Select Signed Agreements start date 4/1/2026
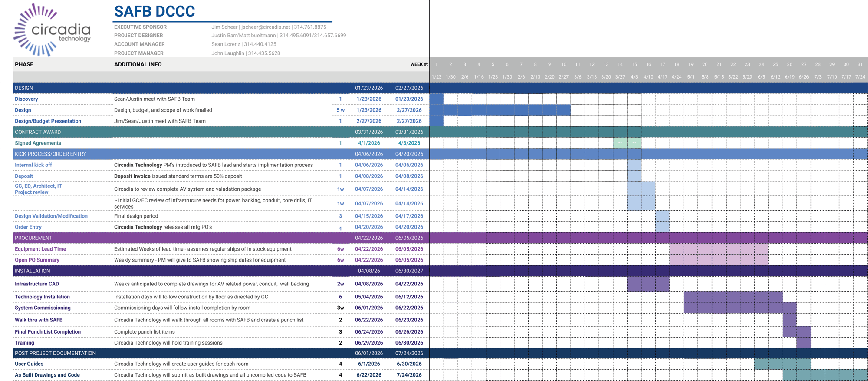This screenshot has height=381, width=868. coord(369,143)
